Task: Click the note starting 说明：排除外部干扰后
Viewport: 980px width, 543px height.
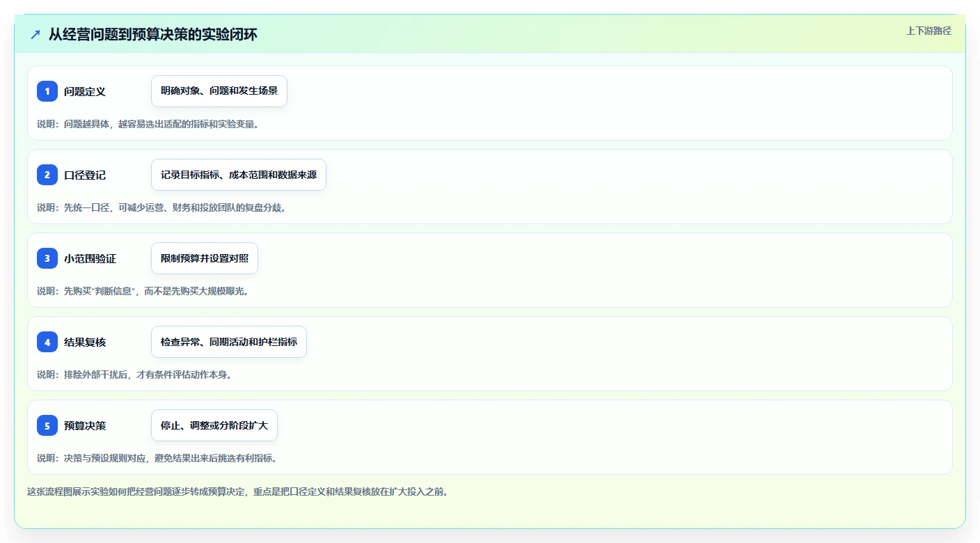Action: tap(134, 375)
